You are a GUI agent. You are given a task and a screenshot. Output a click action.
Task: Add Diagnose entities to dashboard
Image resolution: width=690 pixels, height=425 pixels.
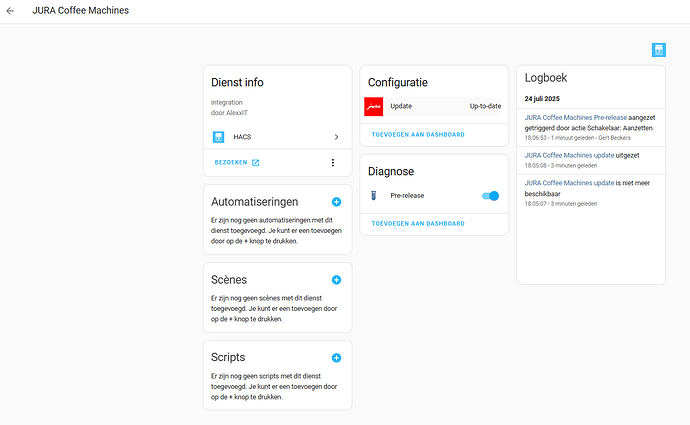coord(418,223)
